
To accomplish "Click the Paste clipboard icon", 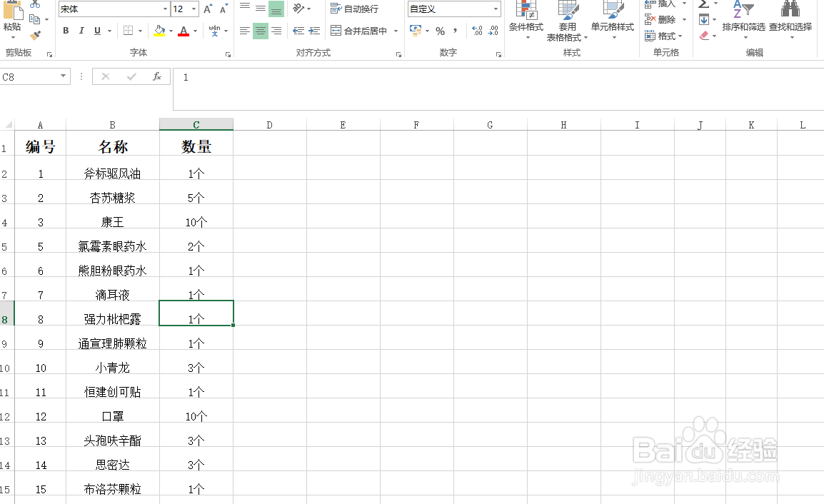I will (x=11, y=11).
